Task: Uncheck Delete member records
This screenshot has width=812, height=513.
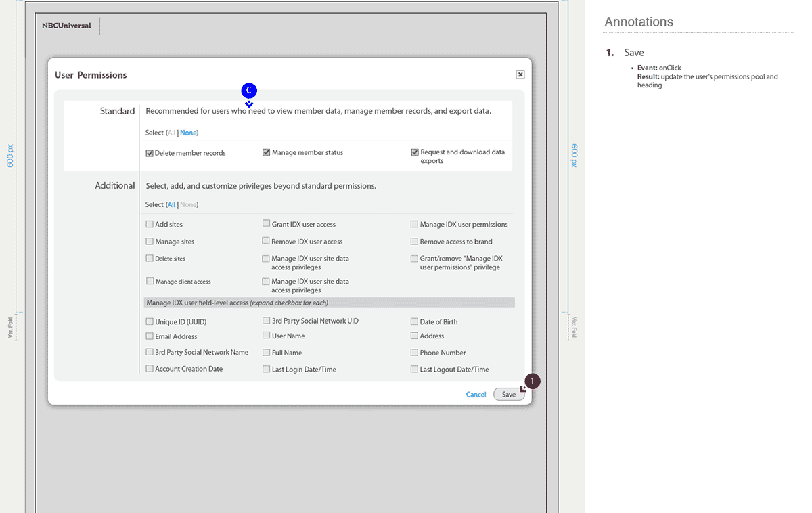Action: pyautogui.click(x=150, y=153)
